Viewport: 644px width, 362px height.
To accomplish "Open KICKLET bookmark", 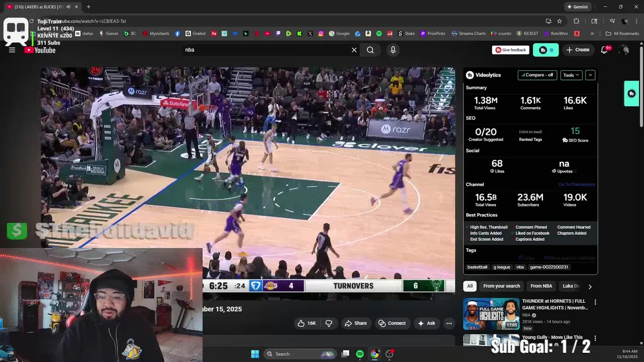I will (527, 34).
